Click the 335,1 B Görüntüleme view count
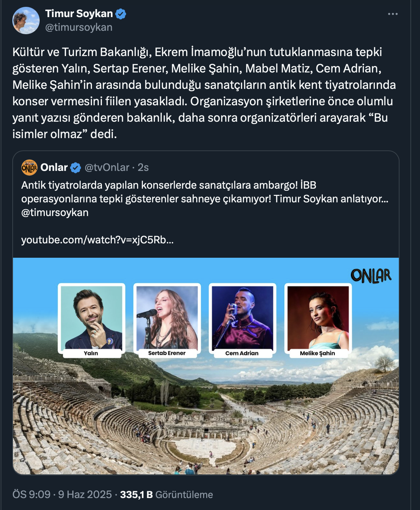The width and height of the screenshot is (420, 510). (167, 495)
